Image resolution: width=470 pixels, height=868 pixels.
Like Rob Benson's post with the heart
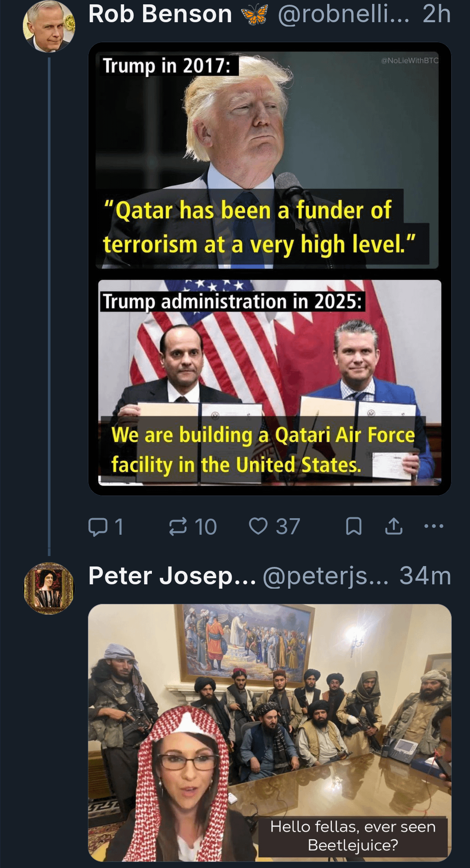pos(258,526)
